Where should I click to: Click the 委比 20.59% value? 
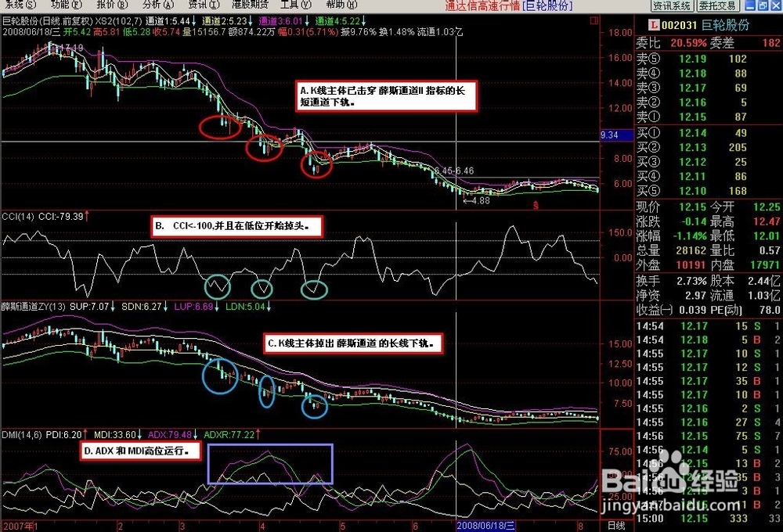point(688,43)
